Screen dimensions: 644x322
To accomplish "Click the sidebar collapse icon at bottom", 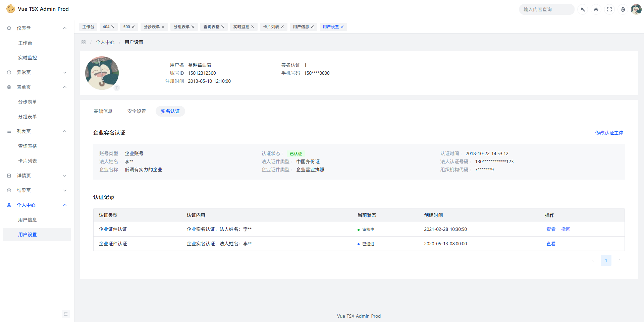I will point(66,314).
